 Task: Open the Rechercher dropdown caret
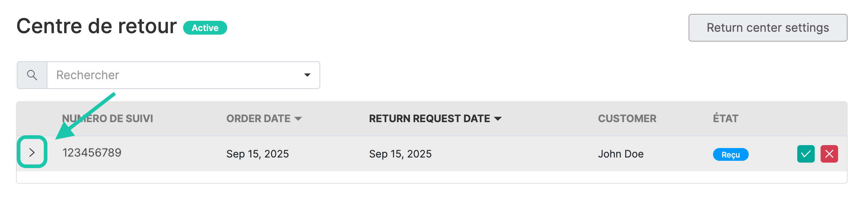coord(307,75)
